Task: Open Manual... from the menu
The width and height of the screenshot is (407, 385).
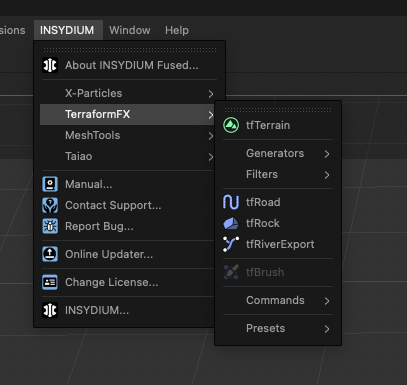Action: tap(127, 184)
